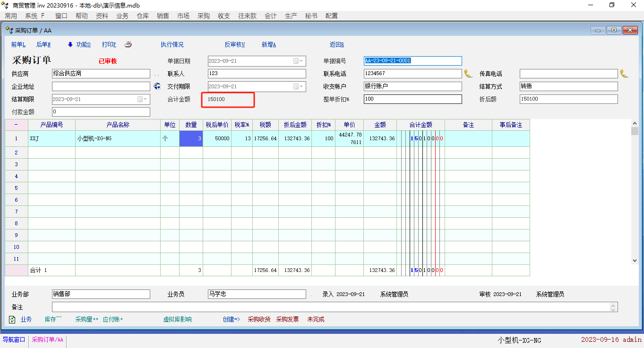Open the 交付期限 date picker dropdown
The height and width of the screenshot is (348, 644).
(301, 87)
